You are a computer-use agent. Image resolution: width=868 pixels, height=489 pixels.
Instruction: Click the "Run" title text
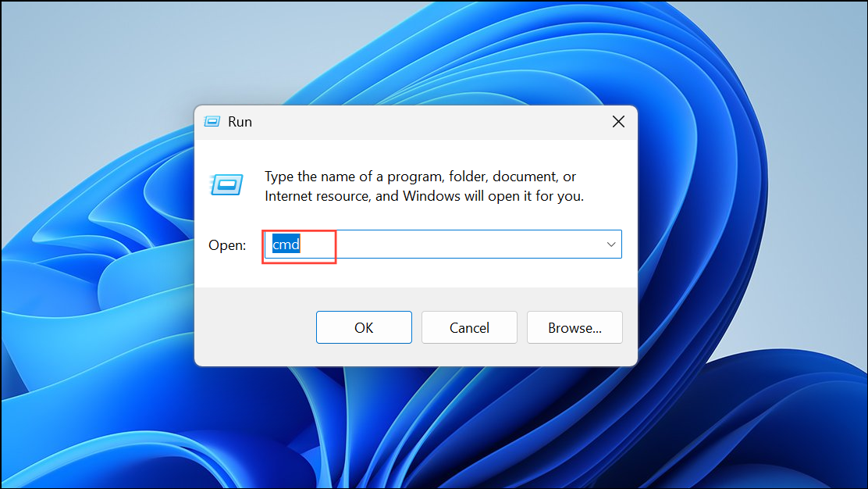click(x=240, y=122)
